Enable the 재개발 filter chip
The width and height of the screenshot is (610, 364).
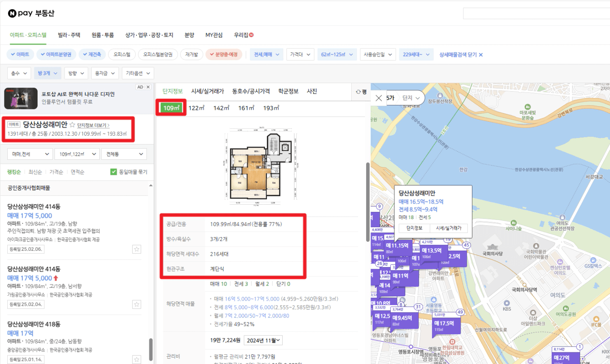point(192,54)
